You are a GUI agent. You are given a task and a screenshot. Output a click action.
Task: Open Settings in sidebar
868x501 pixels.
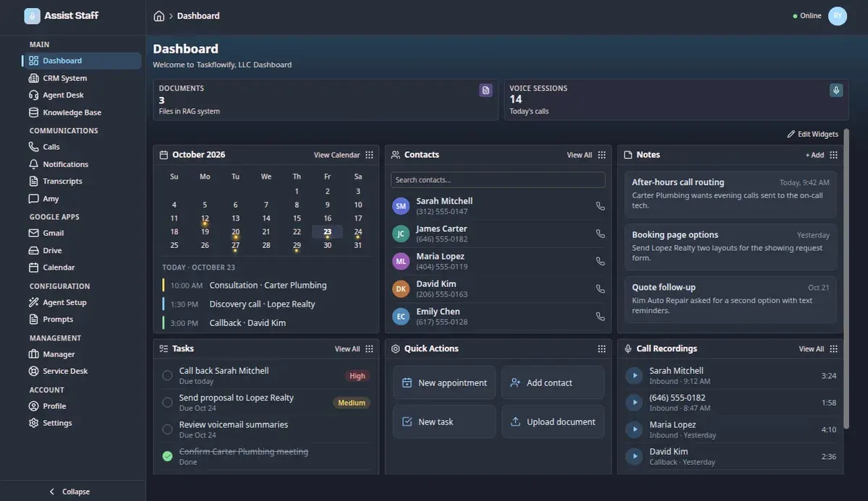[x=82, y=423]
